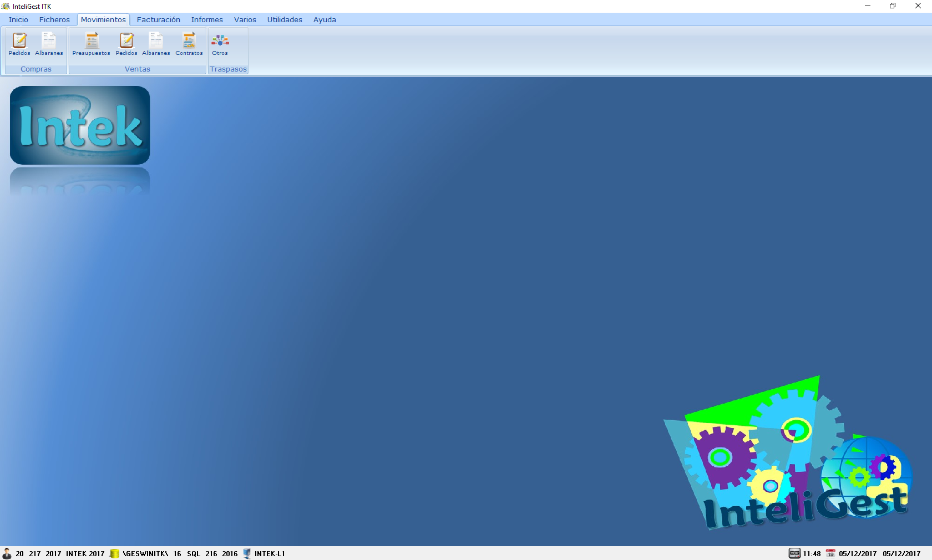Open the Informes tab

point(207,19)
